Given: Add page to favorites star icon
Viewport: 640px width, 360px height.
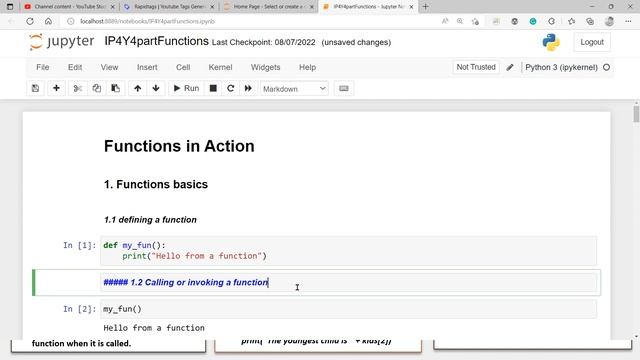Looking at the screenshot, I should 475,21.
